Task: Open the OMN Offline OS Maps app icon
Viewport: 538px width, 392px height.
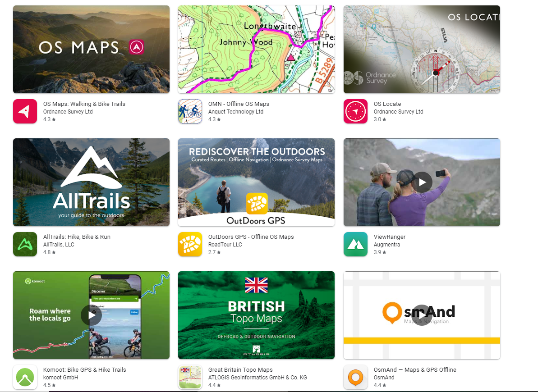Action: pyautogui.click(x=190, y=111)
